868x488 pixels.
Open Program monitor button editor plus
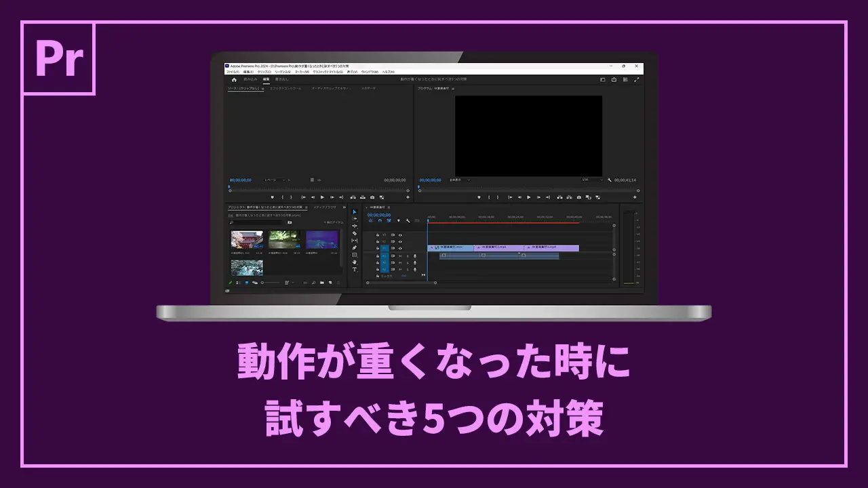click(x=635, y=197)
